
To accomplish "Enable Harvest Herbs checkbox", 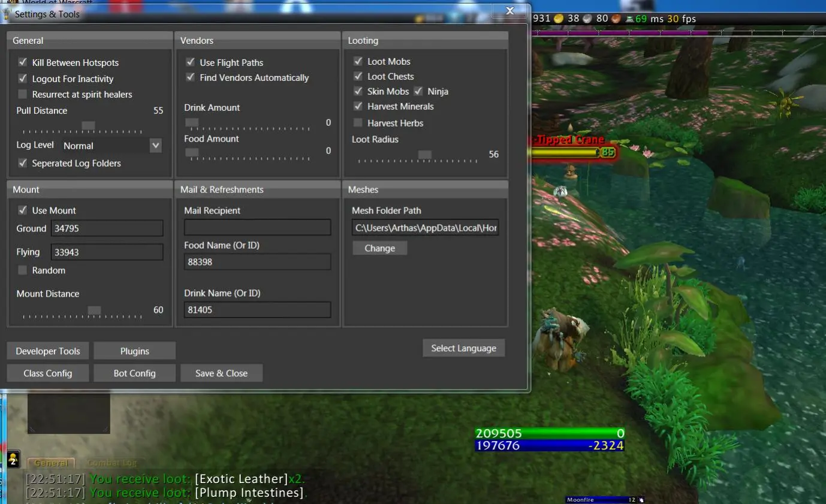I will (x=358, y=123).
